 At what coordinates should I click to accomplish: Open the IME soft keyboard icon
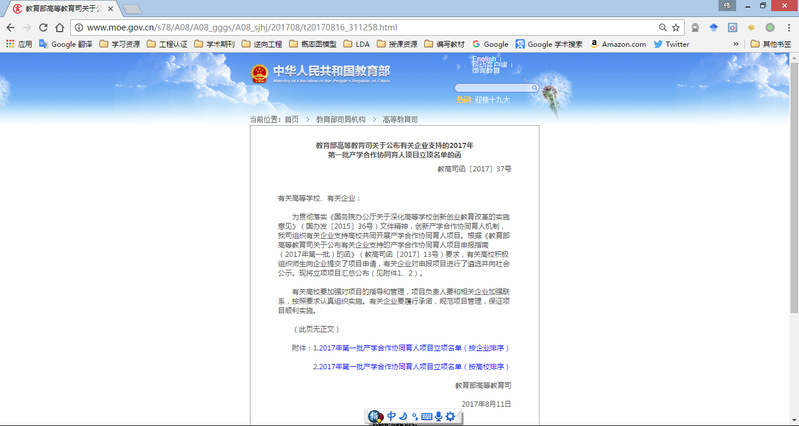pos(426,416)
